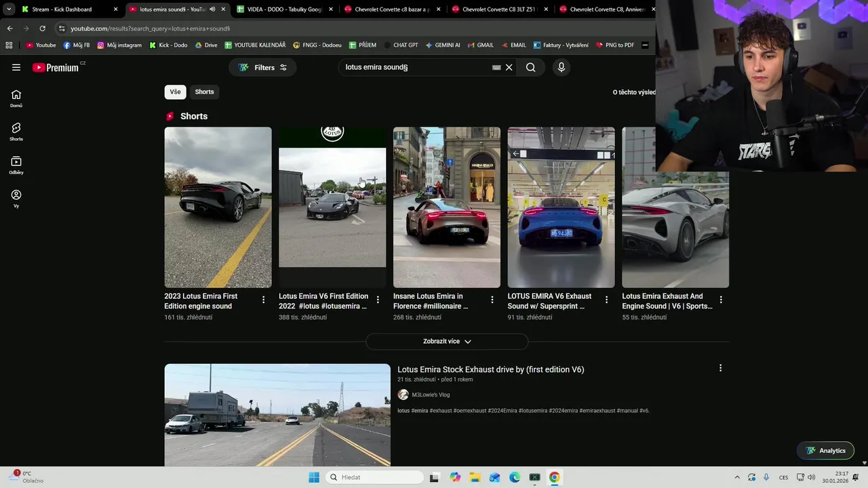Open the GEMINI AI bookmark
868x488 pixels.
click(443, 45)
